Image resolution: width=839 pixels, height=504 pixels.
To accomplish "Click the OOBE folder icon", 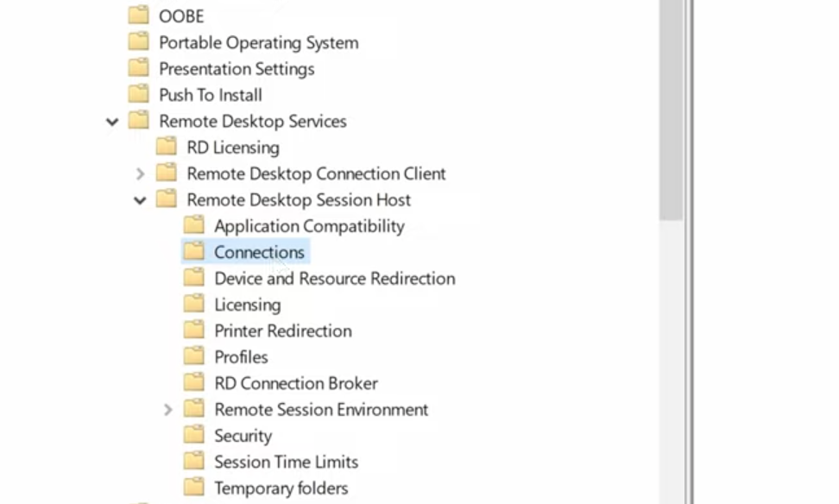I will coord(138,16).
